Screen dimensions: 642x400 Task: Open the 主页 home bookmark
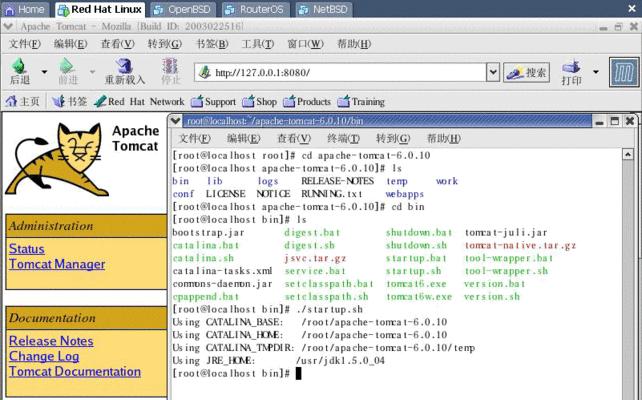[23, 101]
